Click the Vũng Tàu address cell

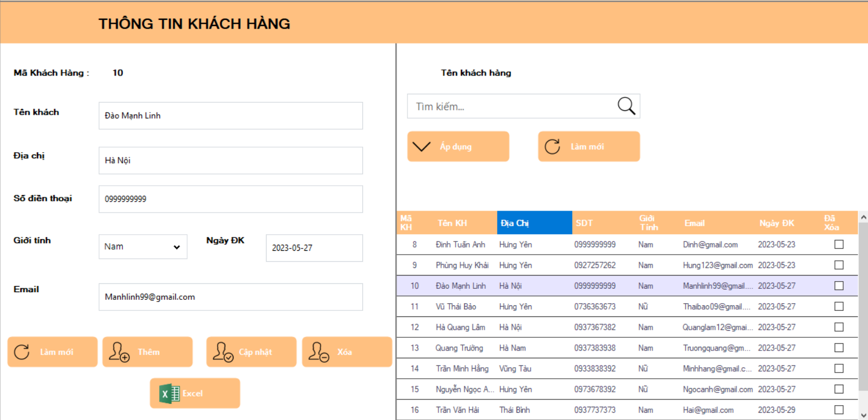click(x=515, y=368)
